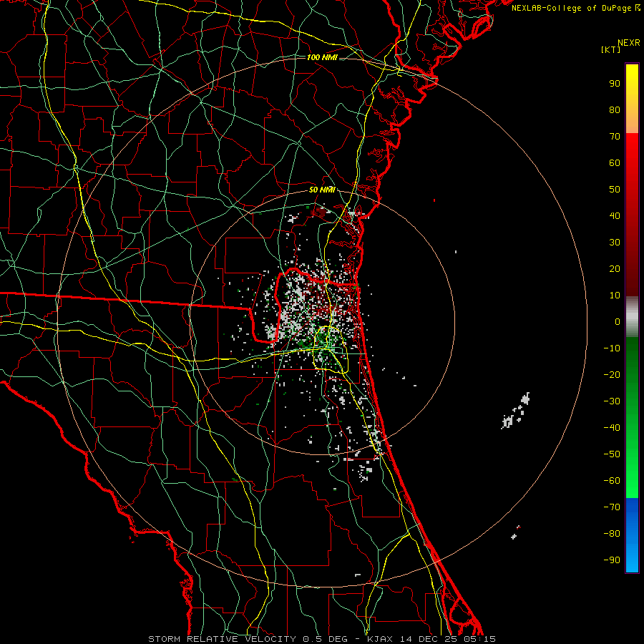Click the -90 value on the velocity scale
The image size is (644, 644).
click(x=612, y=560)
